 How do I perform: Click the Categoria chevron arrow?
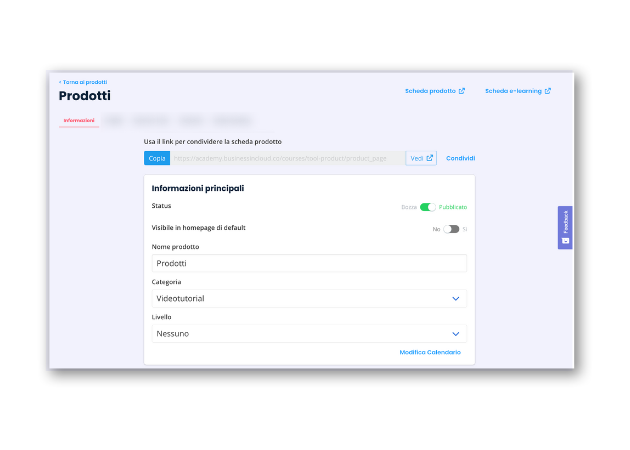pos(456,298)
